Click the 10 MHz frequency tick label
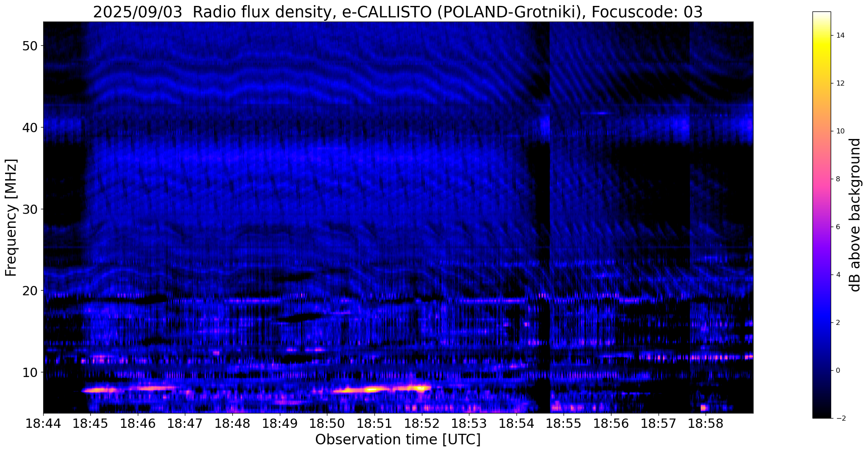This screenshot has width=868, height=452. [x=30, y=372]
